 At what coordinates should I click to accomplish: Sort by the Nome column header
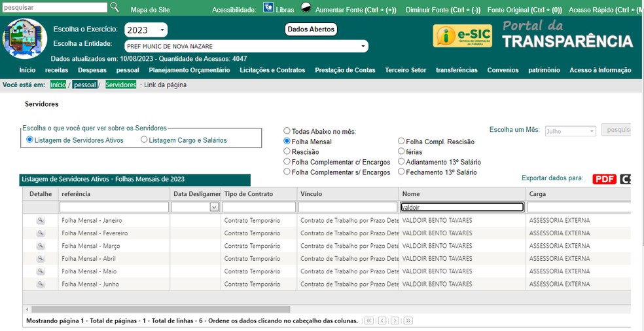[x=462, y=193]
